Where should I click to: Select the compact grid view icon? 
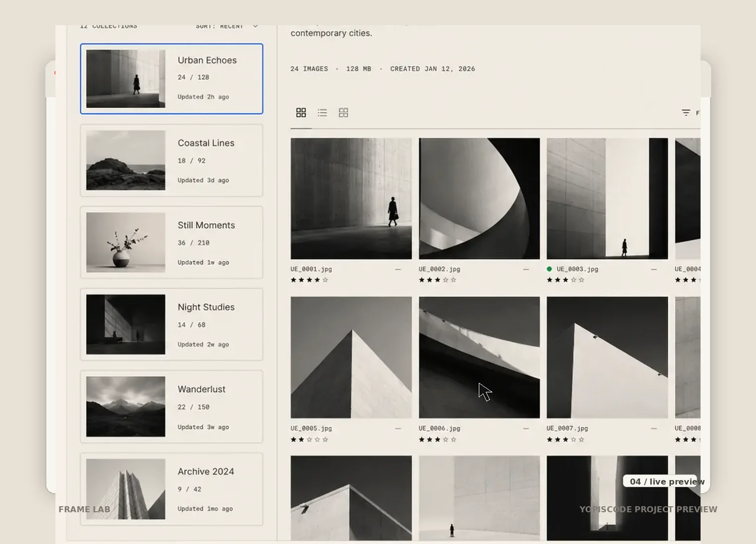click(x=344, y=113)
